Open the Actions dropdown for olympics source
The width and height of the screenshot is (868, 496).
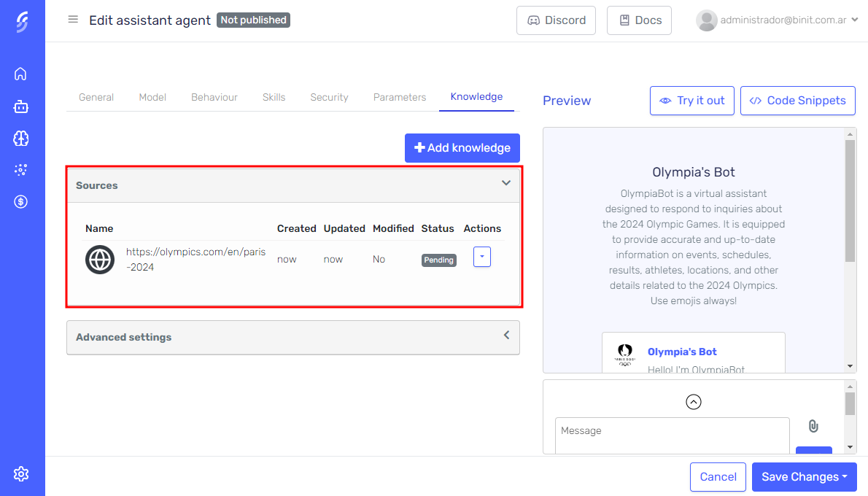pos(481,257)
